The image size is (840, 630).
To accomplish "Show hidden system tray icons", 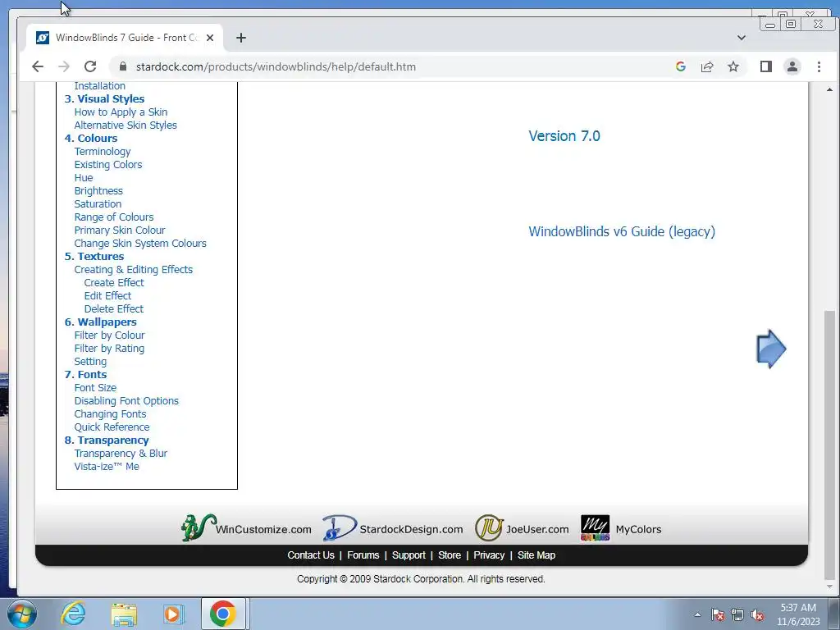I will pos(697,614).
